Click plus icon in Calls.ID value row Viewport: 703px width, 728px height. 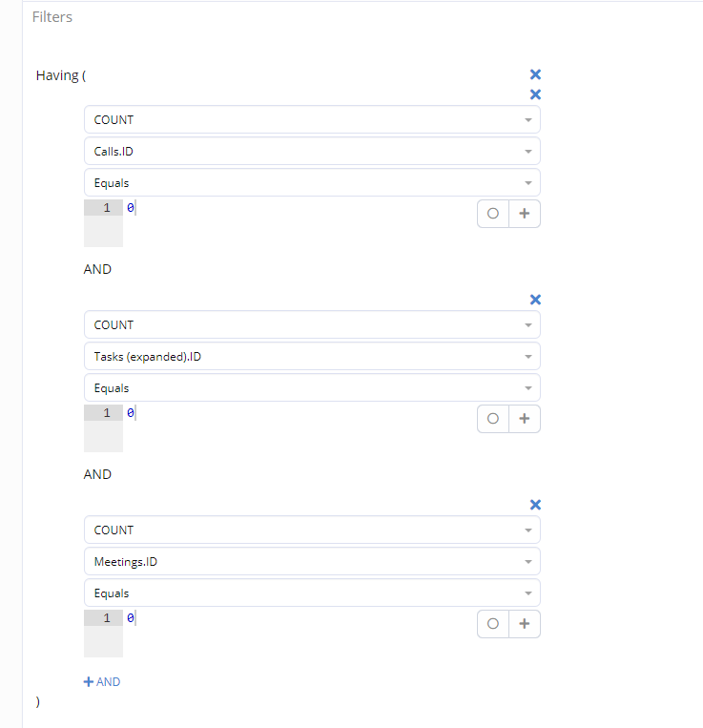click(x=524, y=214)
